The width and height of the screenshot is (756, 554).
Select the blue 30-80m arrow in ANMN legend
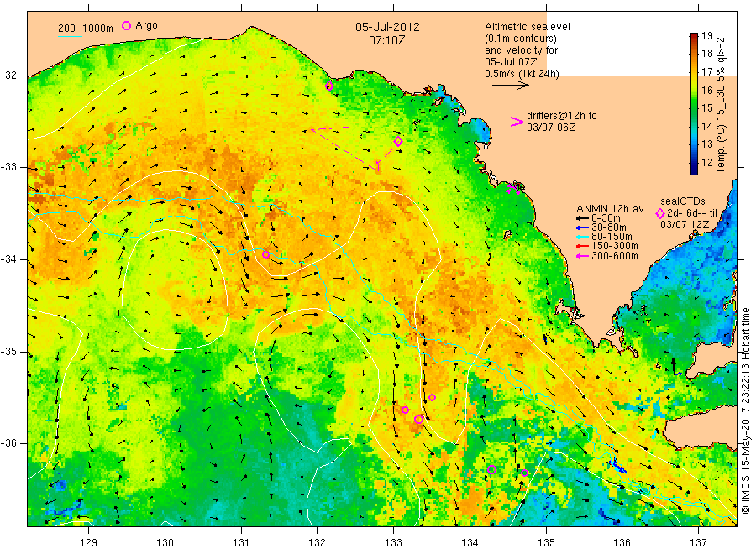582,227
